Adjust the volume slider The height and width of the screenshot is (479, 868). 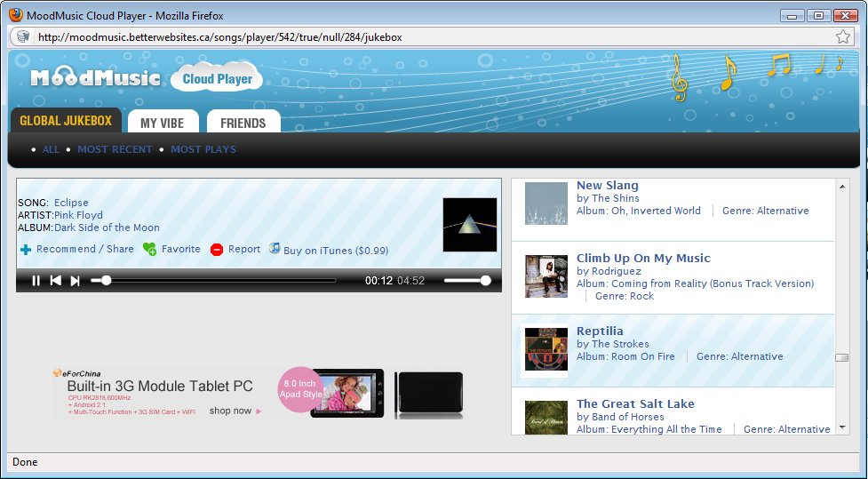tap(467, 281)
